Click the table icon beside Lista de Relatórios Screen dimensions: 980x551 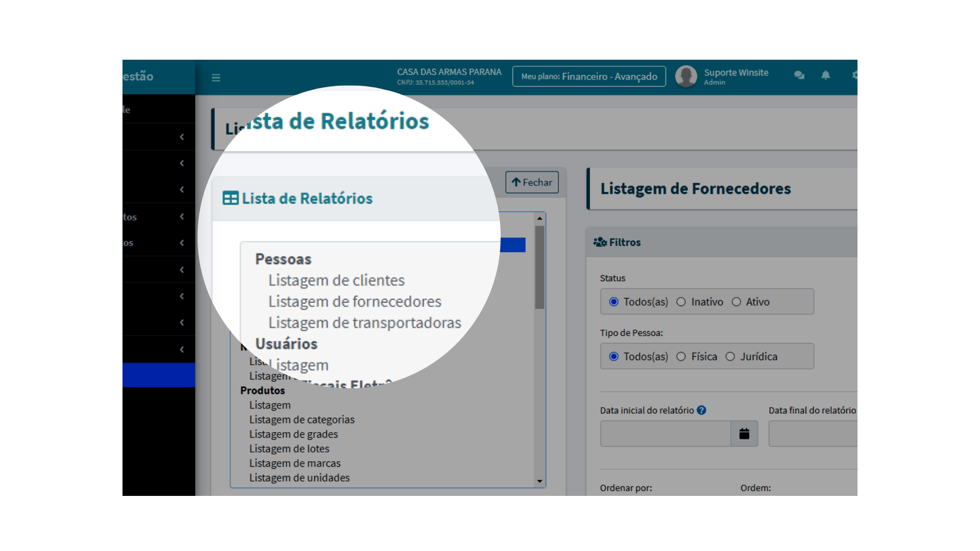[x=231, y=198]
